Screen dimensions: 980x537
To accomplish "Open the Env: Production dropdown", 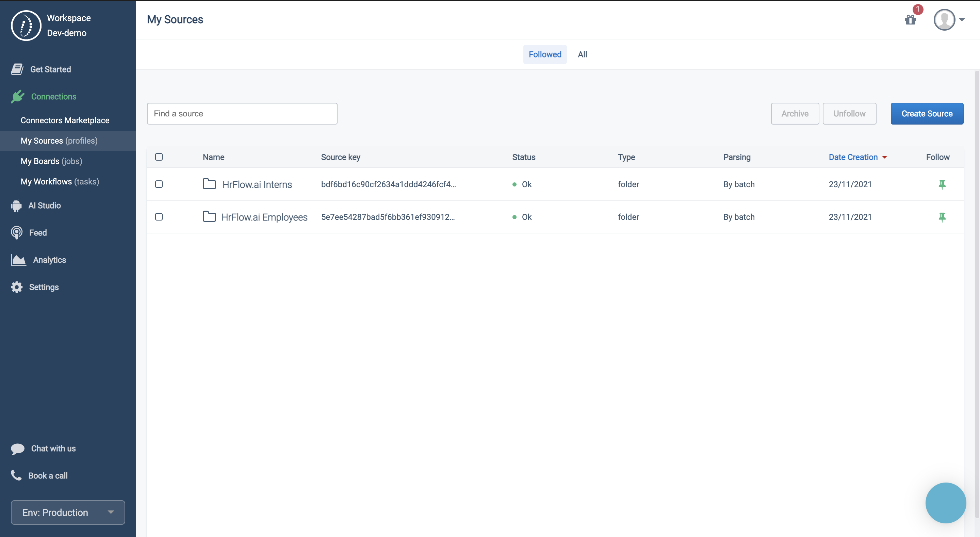I will coord(68,512).
